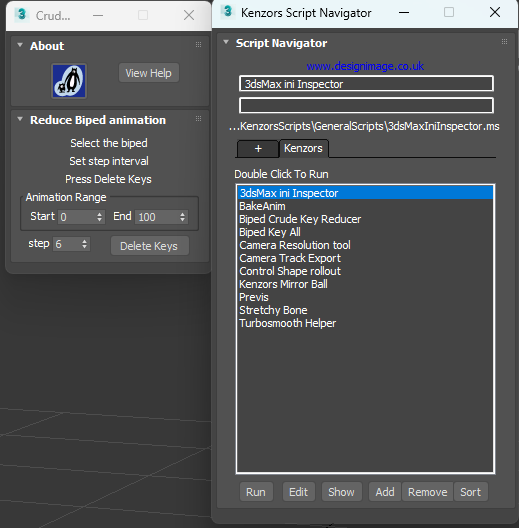Select Stretchy Bone entry
The width and height of the screenshot is (519, 528).
[x=365, y=310]
